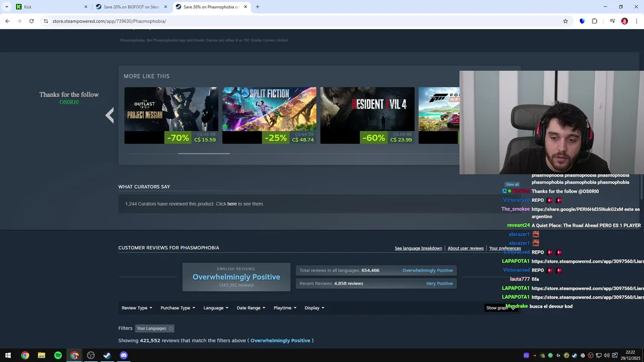644x362 pixels.
Task: Open the Windows Start menu
Action: point(8,355)
